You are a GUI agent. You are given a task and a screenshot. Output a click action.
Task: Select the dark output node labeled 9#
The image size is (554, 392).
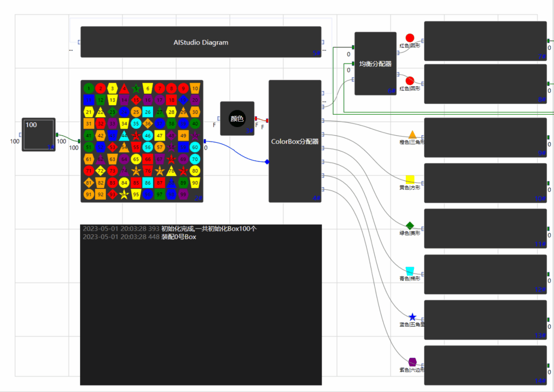[485, 137]
